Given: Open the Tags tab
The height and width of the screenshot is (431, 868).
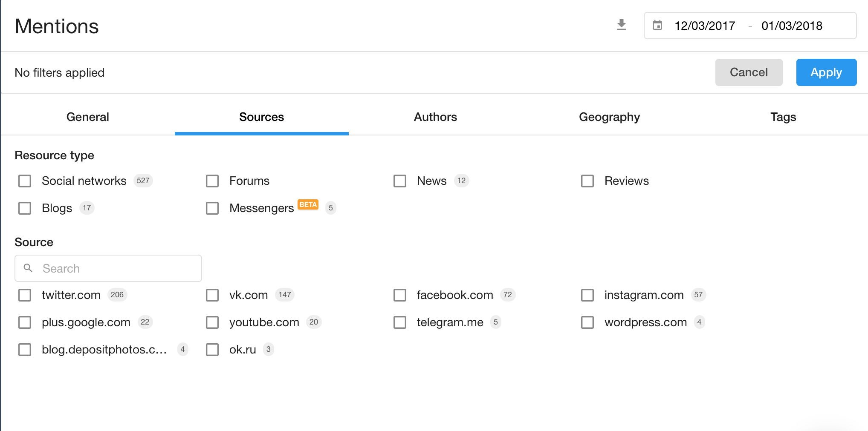Looking at the screenshot, I should (x=784, y=117).
